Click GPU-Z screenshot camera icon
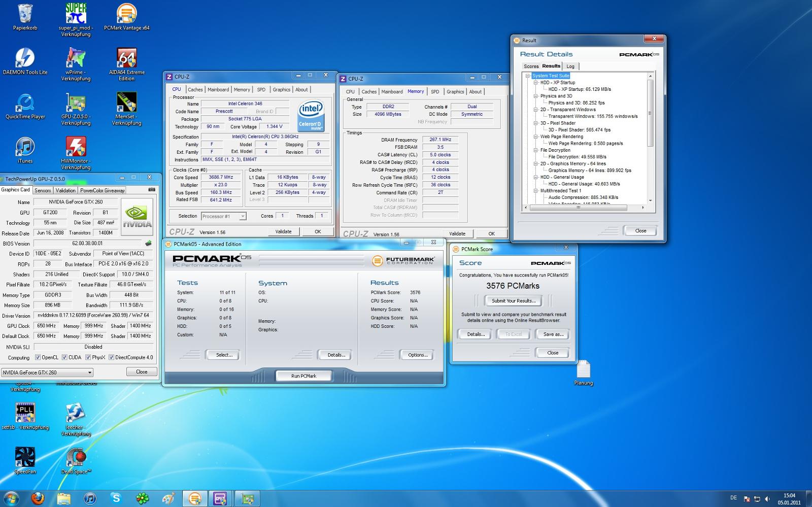The width and height of the screenshot is (812, 507). [x=151, y=190]
